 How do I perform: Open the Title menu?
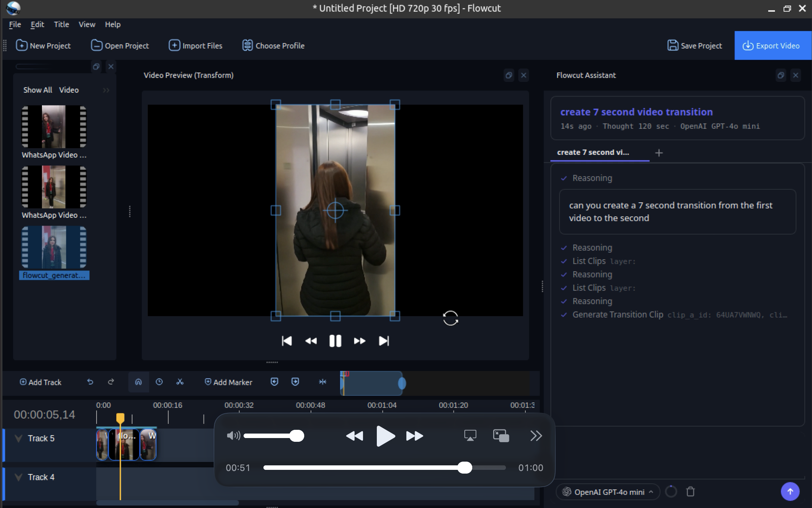61,24
